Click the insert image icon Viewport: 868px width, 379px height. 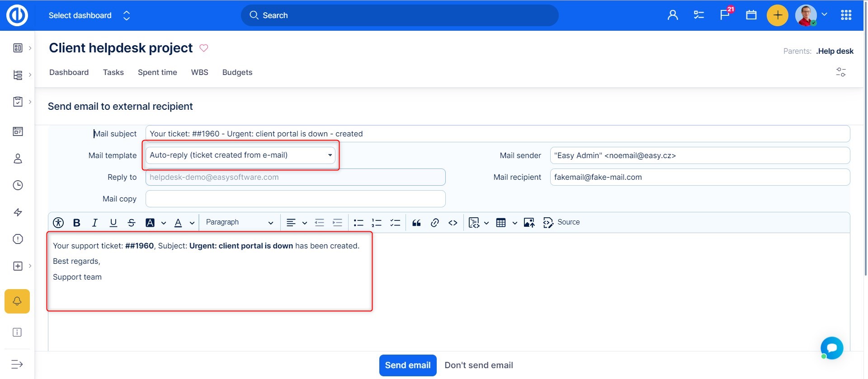[528, 223]
